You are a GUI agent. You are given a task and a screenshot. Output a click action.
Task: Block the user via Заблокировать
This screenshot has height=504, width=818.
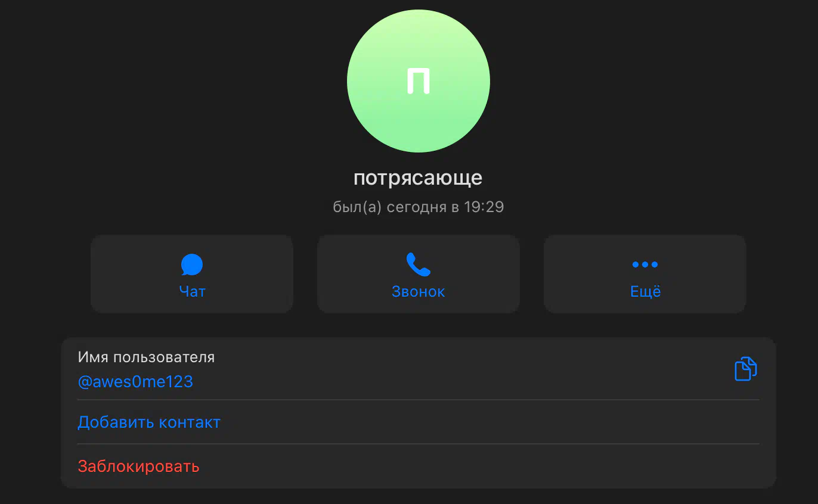[138, 466]
